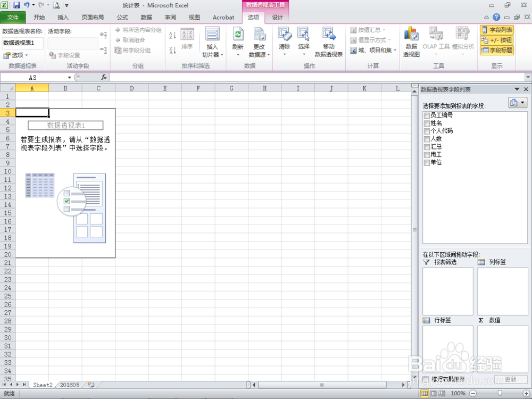The height and width of the screenshot is (399, 532).
Task: Switch to Page Break Preview in status bar
Action: tap(442, 393)
